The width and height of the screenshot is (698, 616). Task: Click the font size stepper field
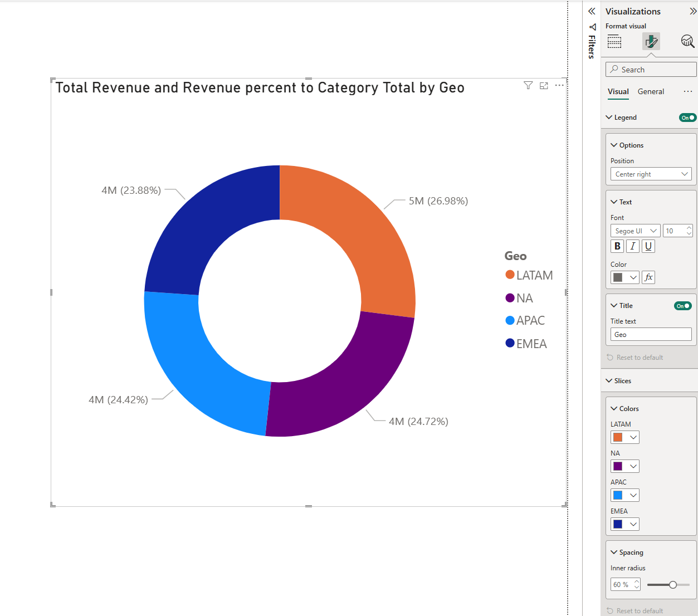click(678, 231)
